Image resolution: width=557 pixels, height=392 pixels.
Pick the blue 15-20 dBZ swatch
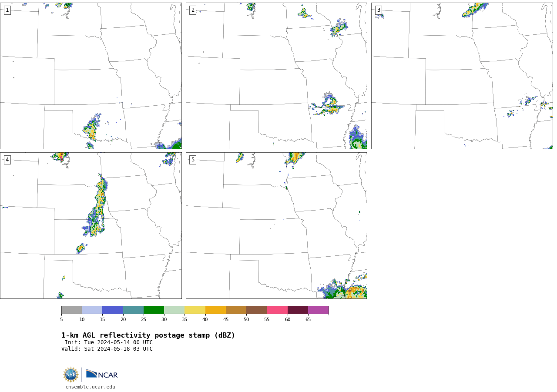click(x=113, y=310)
